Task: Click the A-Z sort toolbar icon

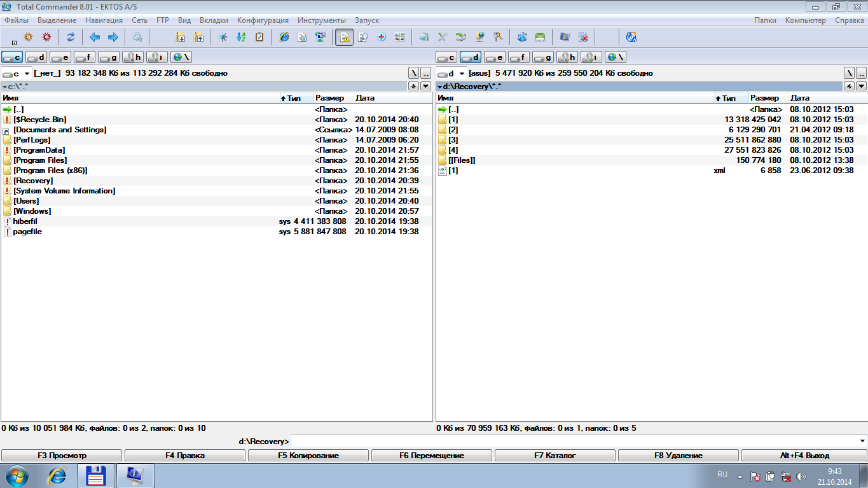Action: coord(241,38)
